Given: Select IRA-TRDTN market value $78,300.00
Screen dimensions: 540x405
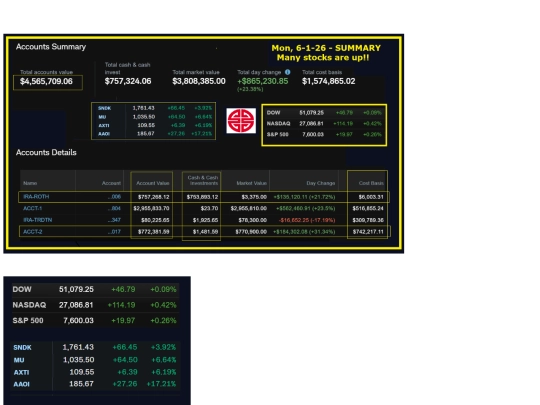Looking at the screenshot, I should click(x=253, y=220).
